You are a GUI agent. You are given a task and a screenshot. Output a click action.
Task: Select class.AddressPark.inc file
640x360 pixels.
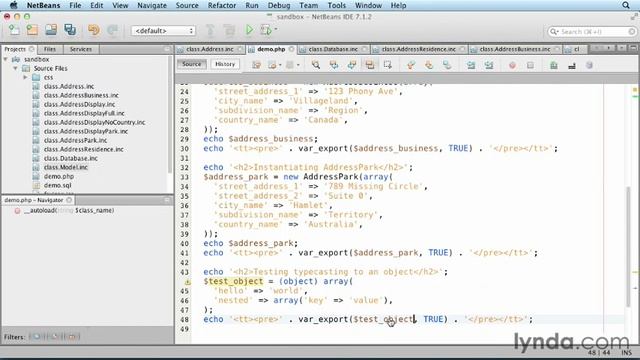(75, 140)
